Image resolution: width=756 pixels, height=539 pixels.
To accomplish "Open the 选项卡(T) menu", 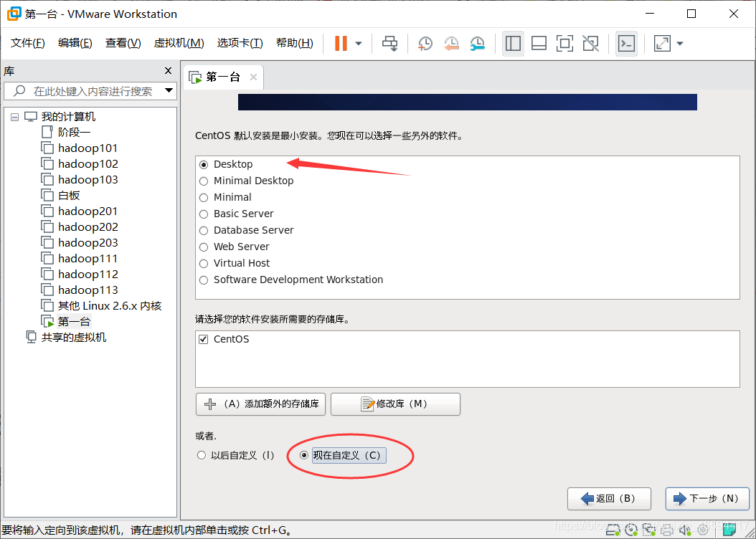I will (x=240, y=43).
